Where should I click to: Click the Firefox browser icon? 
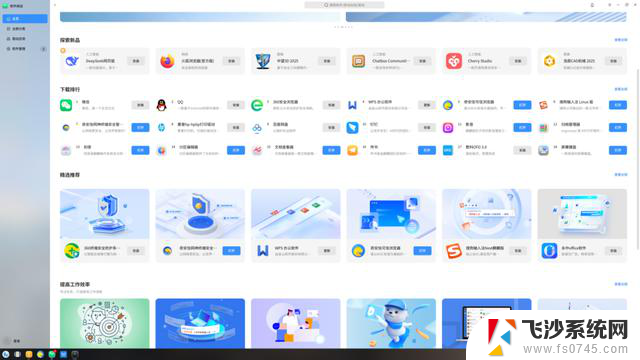(x=167, y=61)
